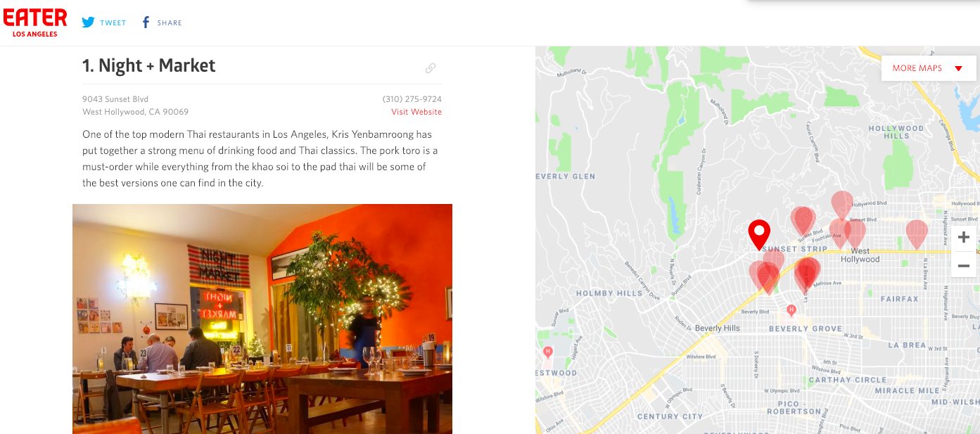Click the Eater Los Angeles logo
Image resolution: width=980 pixels, height=434 pixels.
pyautogui.click(x=35, y=23)
